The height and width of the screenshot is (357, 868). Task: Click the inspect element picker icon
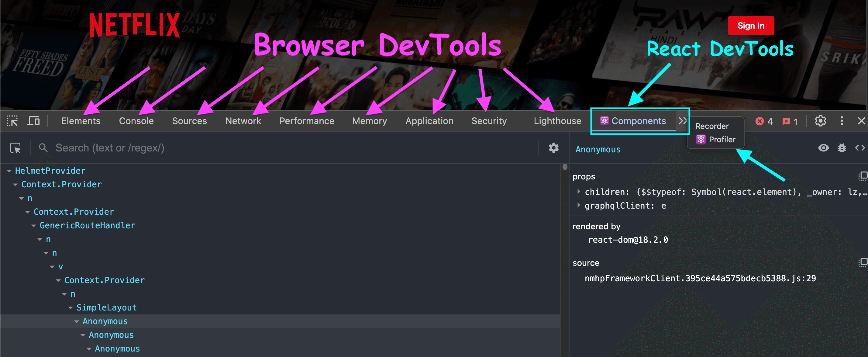(x=12, y=121)
